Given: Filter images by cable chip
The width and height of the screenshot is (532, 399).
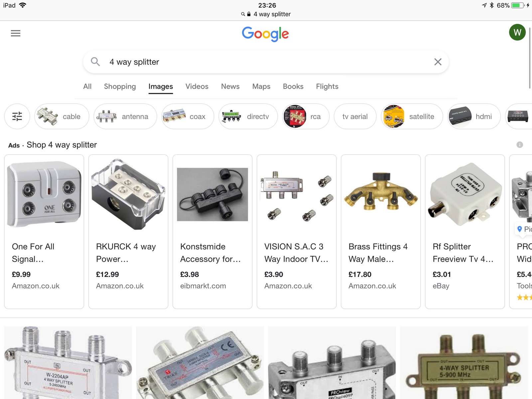Looking at the screenshot, I should 62,116.
